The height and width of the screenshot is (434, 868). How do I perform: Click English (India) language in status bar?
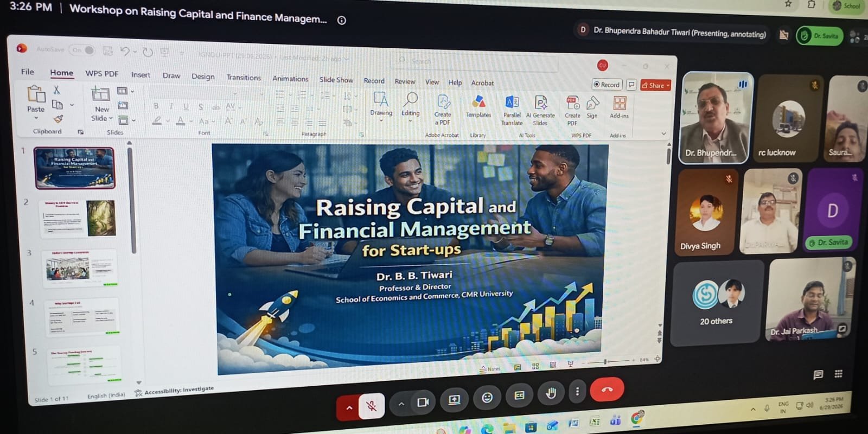(106, 395)
